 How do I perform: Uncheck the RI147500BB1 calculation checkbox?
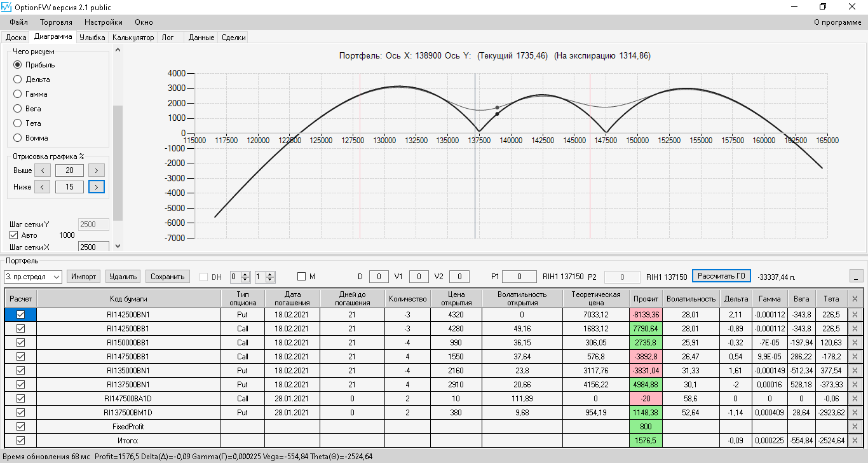click(20, 356)
